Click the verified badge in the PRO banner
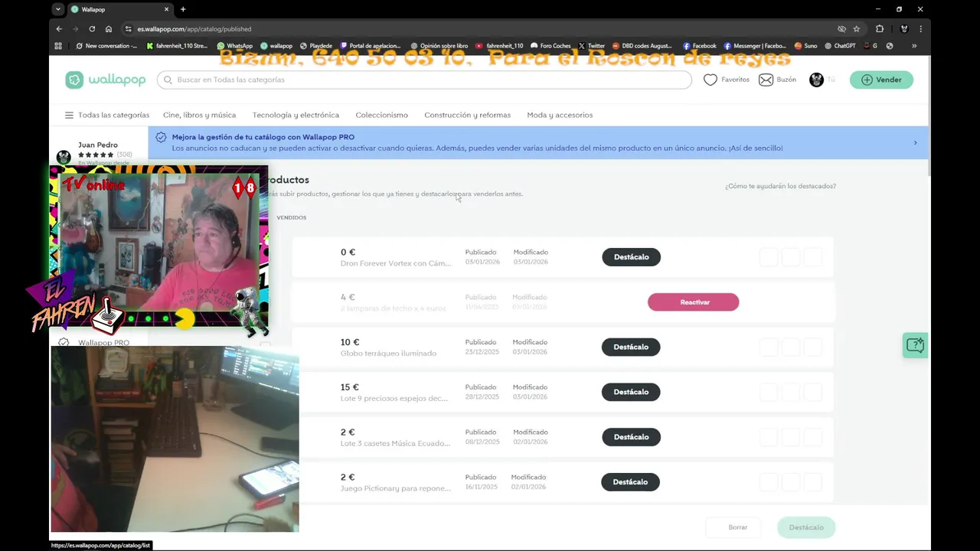The width and height of the screenshot is (980, 551). pos(161,138)
